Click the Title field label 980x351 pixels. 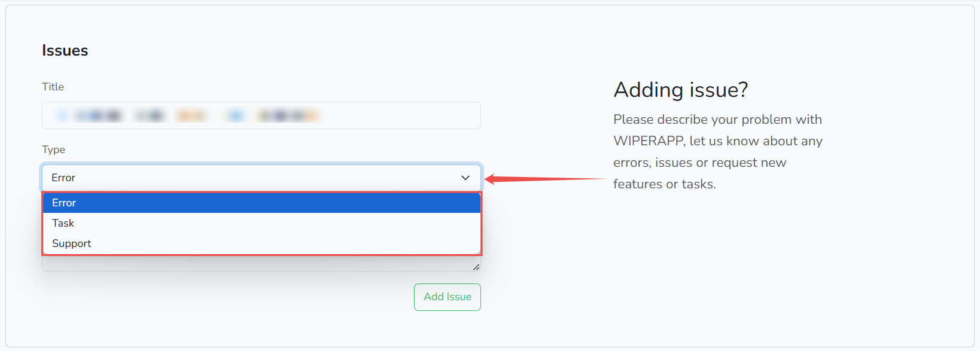click(x=53, y=87)
